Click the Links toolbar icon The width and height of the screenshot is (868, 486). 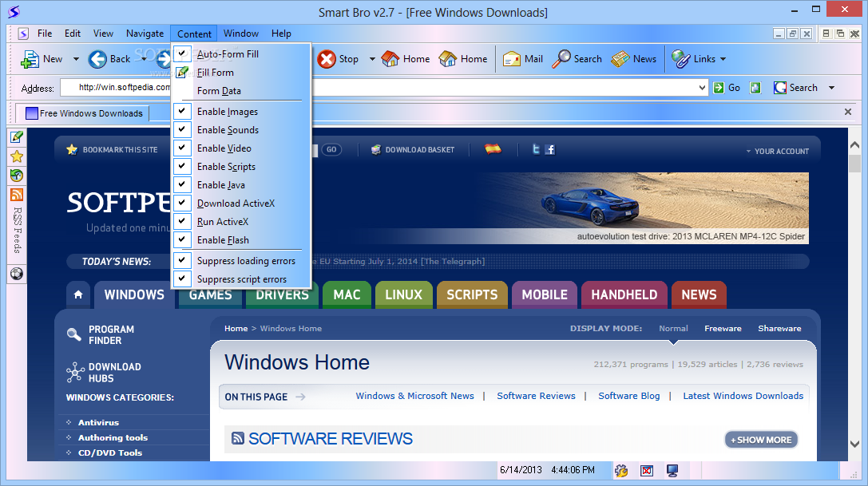tap(681, 59)
